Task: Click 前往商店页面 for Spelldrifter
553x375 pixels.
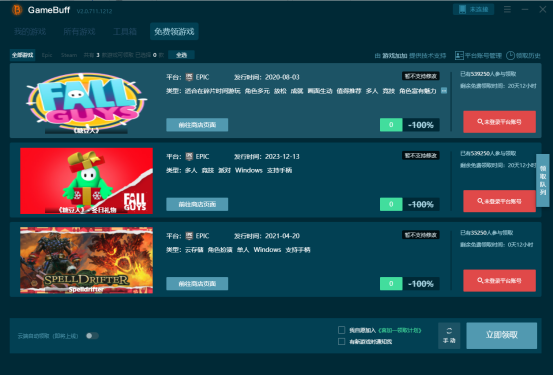Action: tap(197, 283)
